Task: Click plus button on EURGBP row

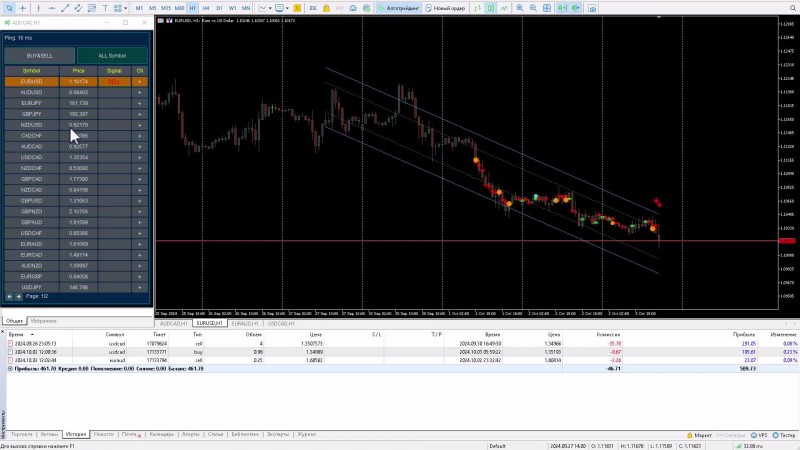Action: point(139,277)
